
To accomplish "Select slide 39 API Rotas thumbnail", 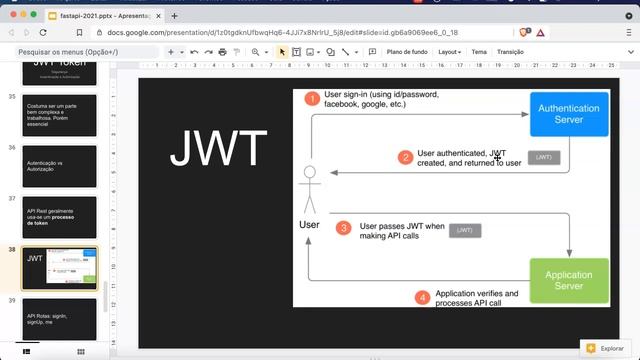I will pos(60,319).
